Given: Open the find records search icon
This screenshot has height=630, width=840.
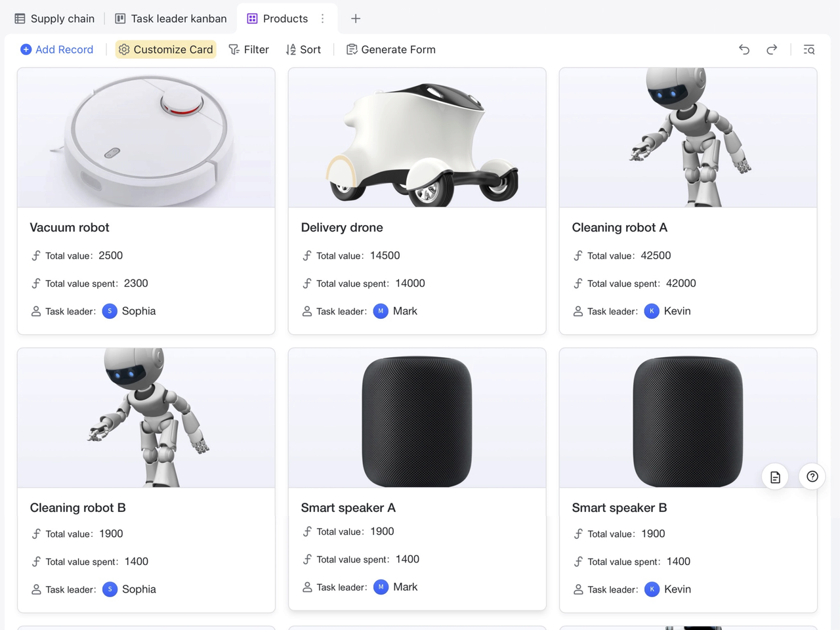Looking at the screenshot, I should tap(809, 49).
